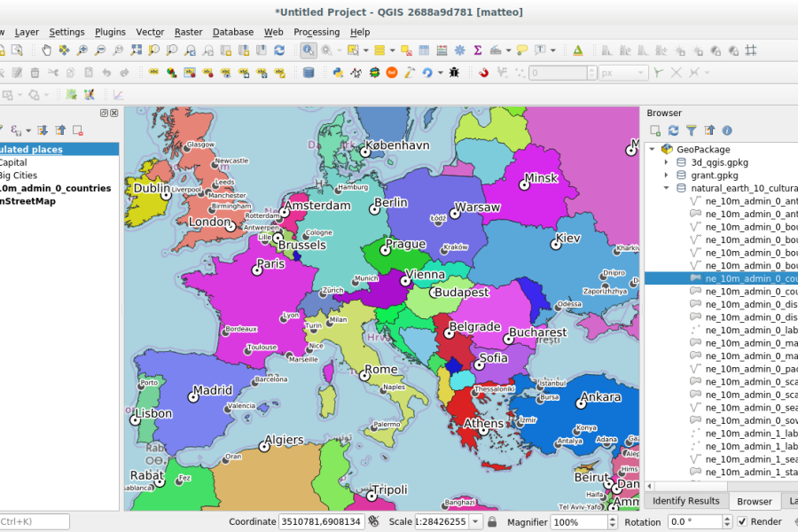
Task: Toggle visibility of the OpenStreetMap layer
Action: click(x=3, y=201)
